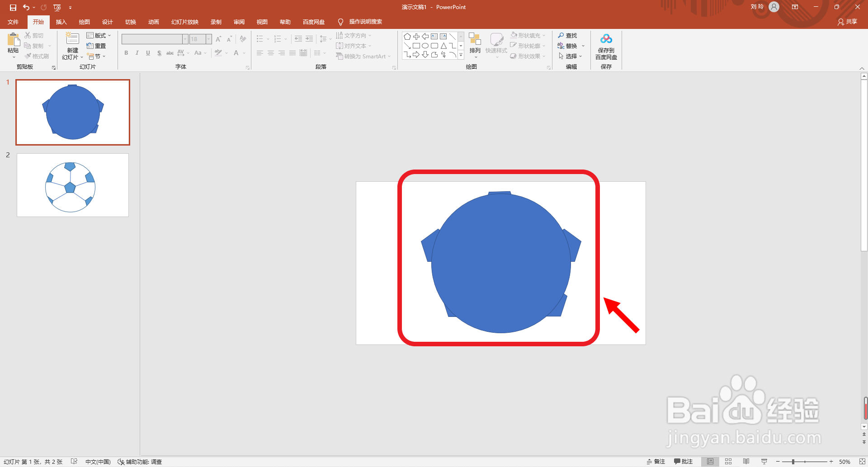Viewport: 868px width, 467px height.
Task: Click Find (查找) in editing group
Action: pyautogui.click(x=568, y=35)
